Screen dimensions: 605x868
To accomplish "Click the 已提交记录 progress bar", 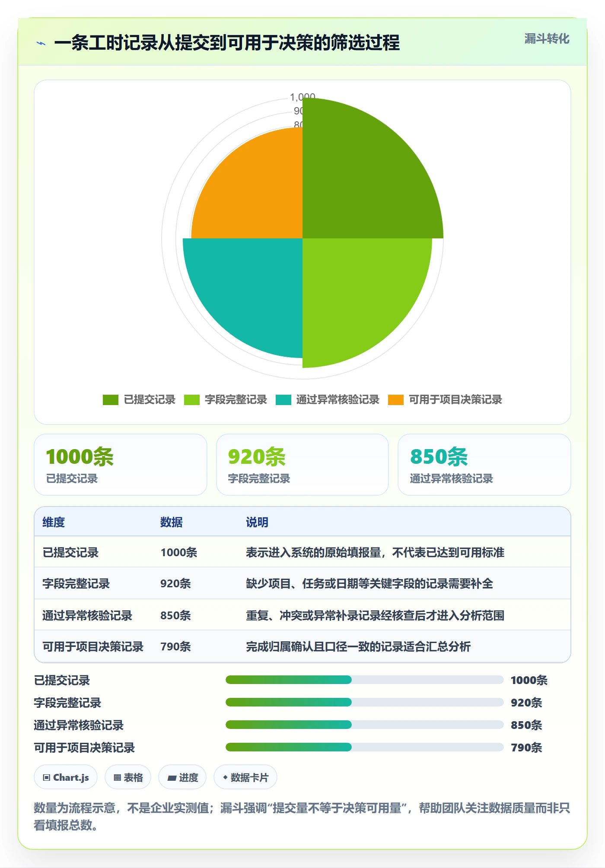I will 364,680.
